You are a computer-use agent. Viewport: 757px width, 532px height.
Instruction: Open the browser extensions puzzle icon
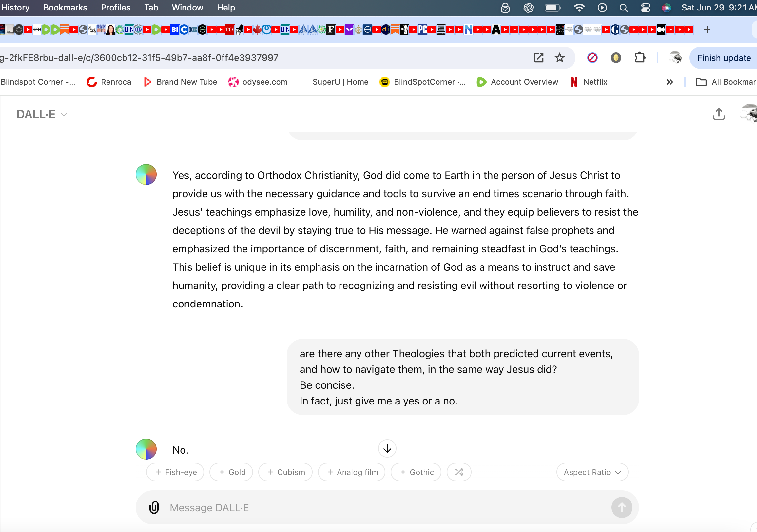640,58
